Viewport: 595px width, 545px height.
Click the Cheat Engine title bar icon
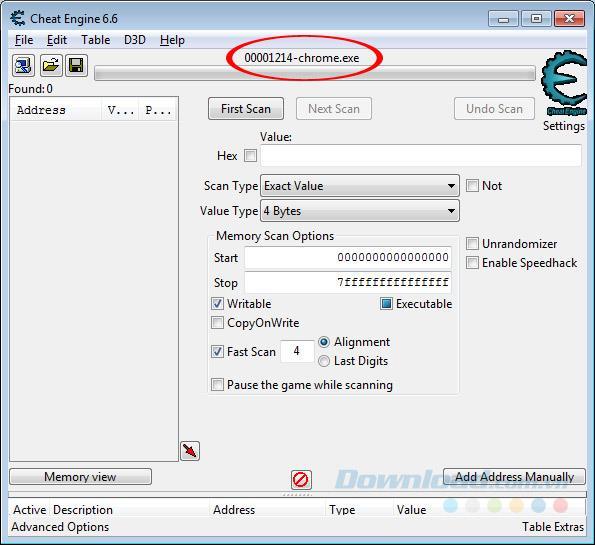[17, 19]
